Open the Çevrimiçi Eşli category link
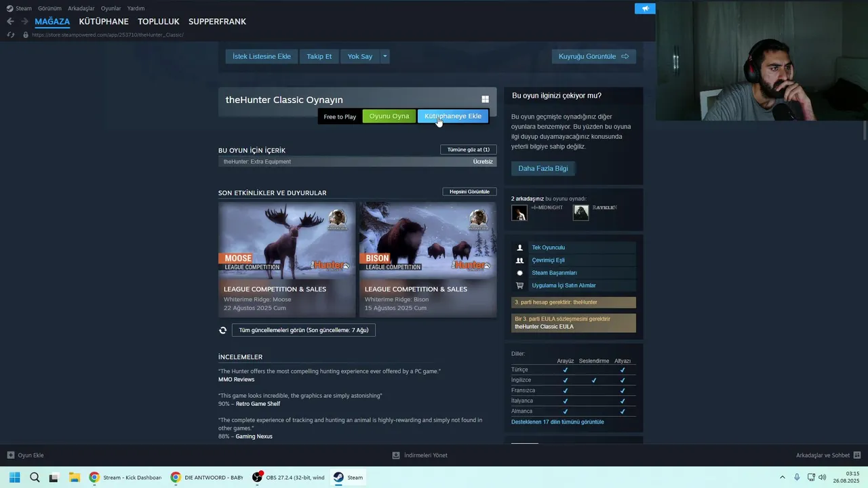This screenshot has width=868, height=488. [x=549, y=260]
